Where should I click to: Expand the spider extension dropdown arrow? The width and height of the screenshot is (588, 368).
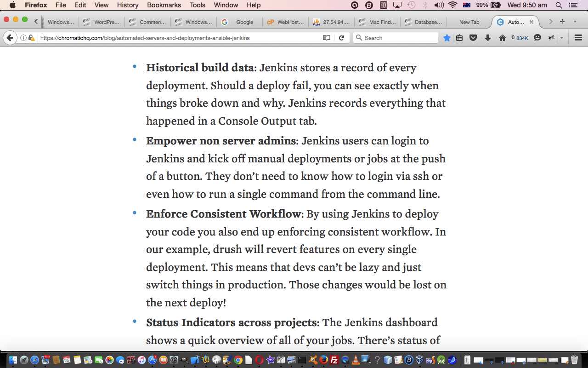click(x=561, y=38)
